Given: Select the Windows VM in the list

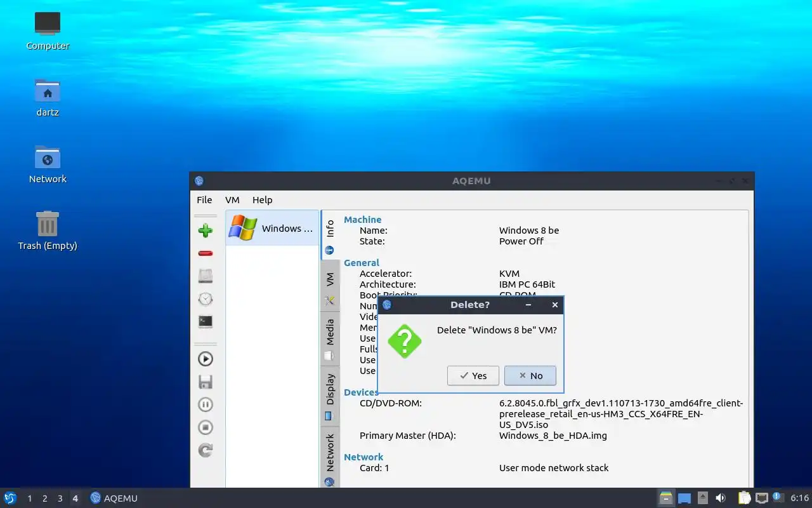Looking at the screenshot, I should click(272, 228).
